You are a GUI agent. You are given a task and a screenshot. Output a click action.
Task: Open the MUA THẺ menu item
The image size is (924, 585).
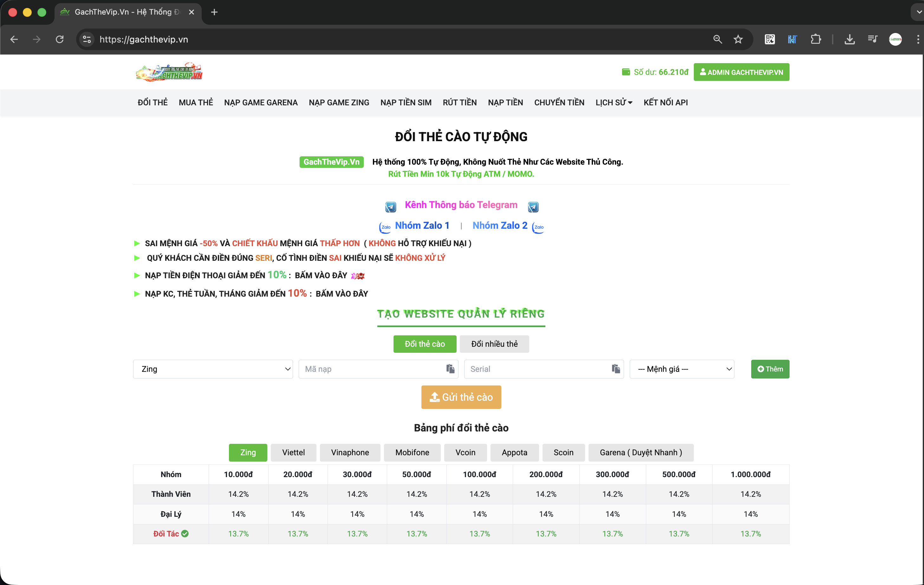click(x=196, y=102)
